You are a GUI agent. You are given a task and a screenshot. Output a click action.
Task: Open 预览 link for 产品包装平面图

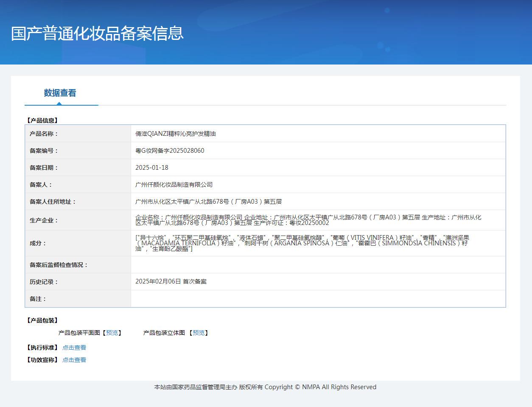(112, 333)
